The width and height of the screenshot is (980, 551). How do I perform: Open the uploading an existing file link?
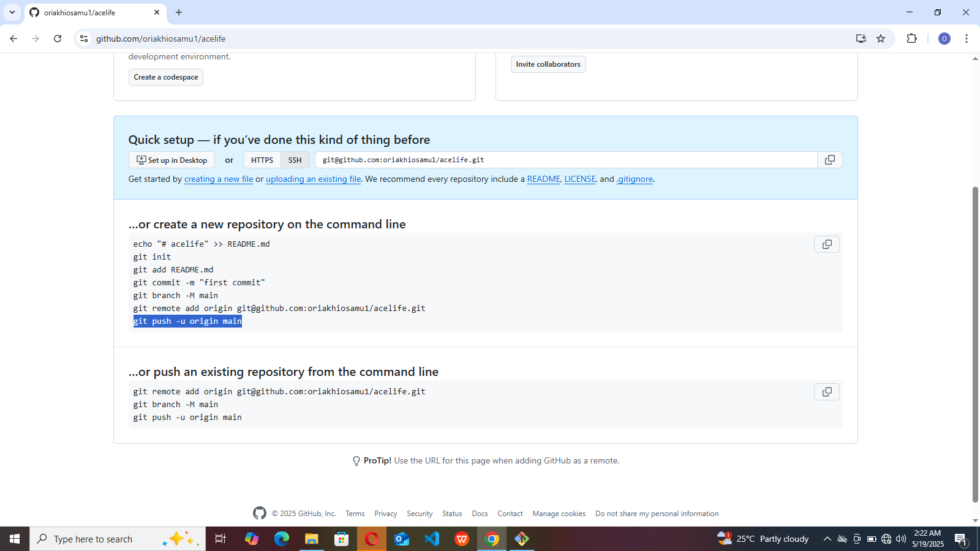[313, 179]
